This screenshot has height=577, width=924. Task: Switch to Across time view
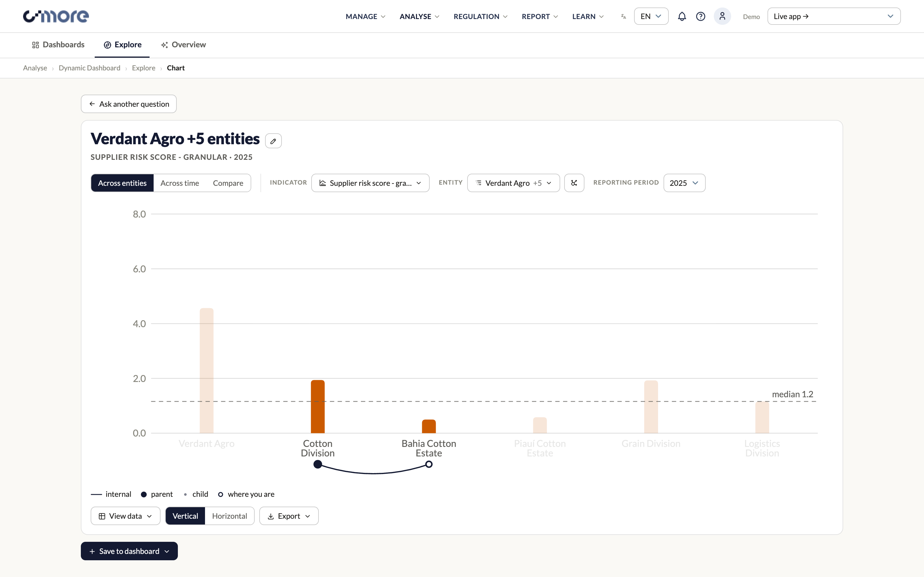pyautogui.click(x=179, y=183)
